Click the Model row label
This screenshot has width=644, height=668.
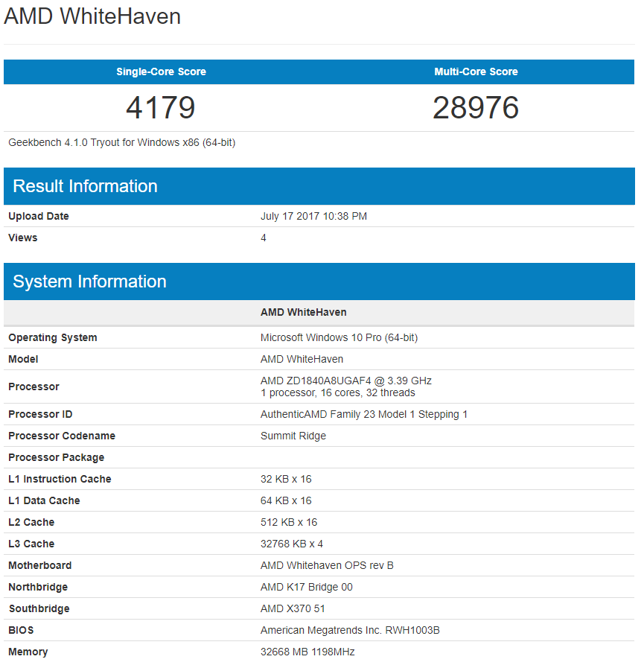click(23, 359)
